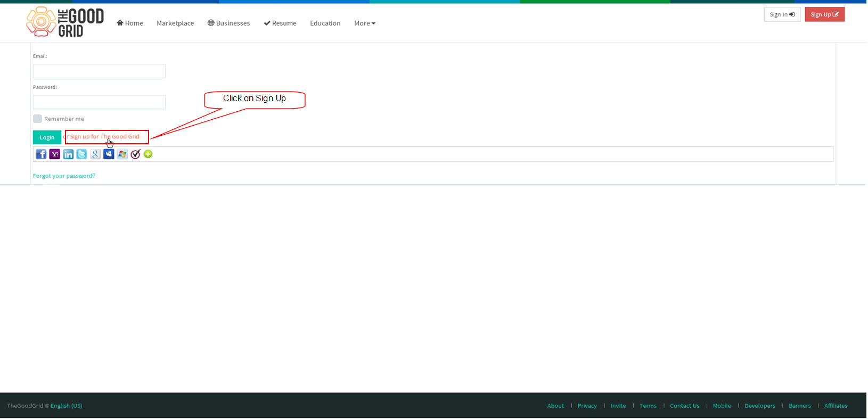Screen dimensions: 868x419
Task: Choose the LinkedIn login icon
Action: click(x=68, y=154)
